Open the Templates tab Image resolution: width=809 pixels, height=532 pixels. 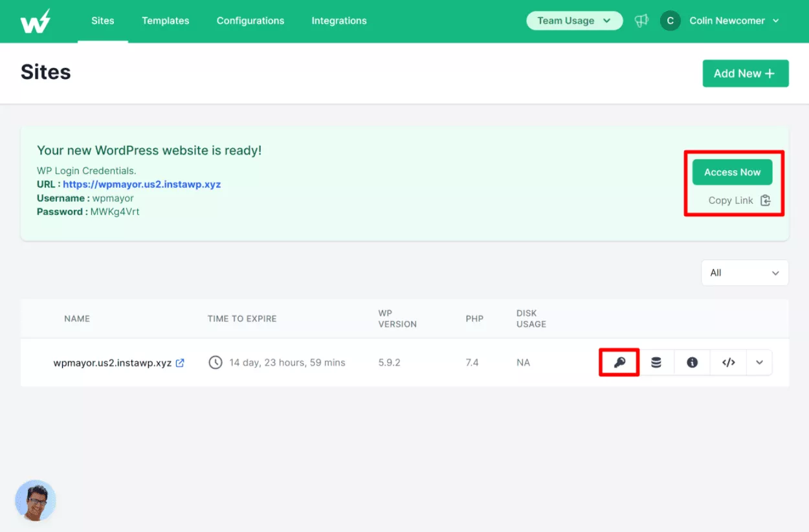166,21
